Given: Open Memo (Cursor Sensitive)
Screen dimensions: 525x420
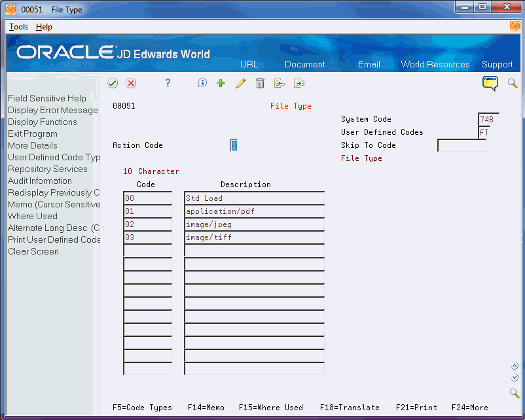Looking at the screenshot, I should coord(54,205).
